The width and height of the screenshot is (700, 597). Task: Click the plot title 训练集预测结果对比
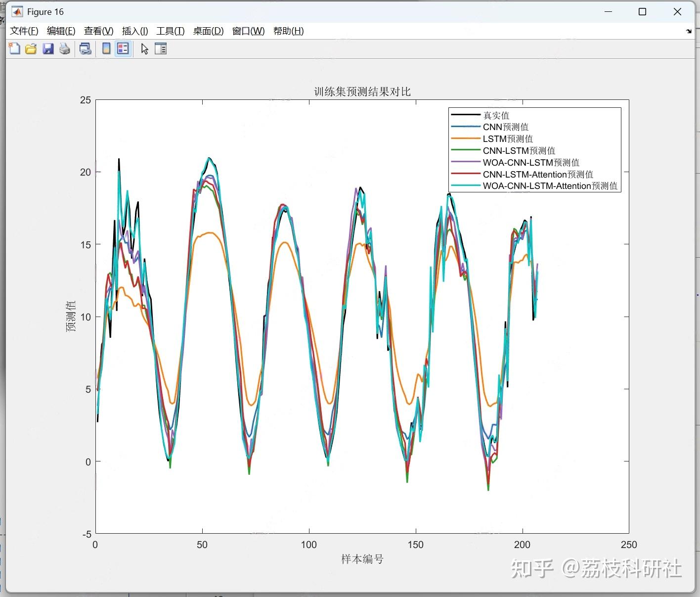pos(361,91)
